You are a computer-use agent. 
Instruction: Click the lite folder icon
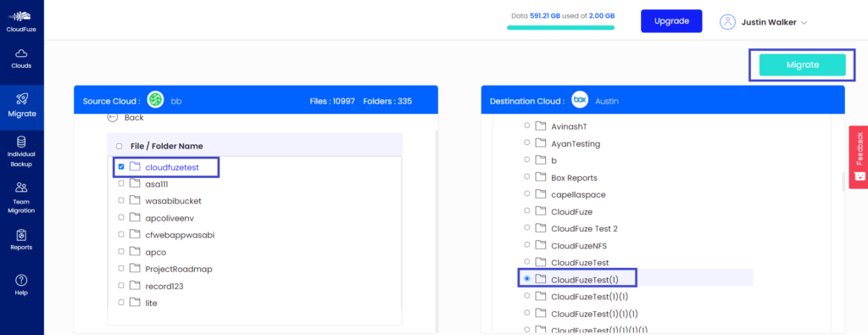(135, 303)
